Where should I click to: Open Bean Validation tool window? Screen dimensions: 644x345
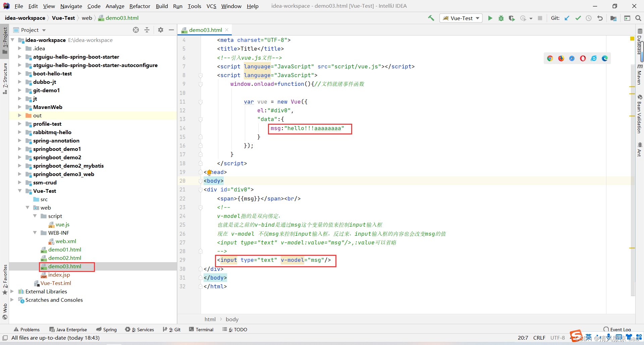point(640,114)
